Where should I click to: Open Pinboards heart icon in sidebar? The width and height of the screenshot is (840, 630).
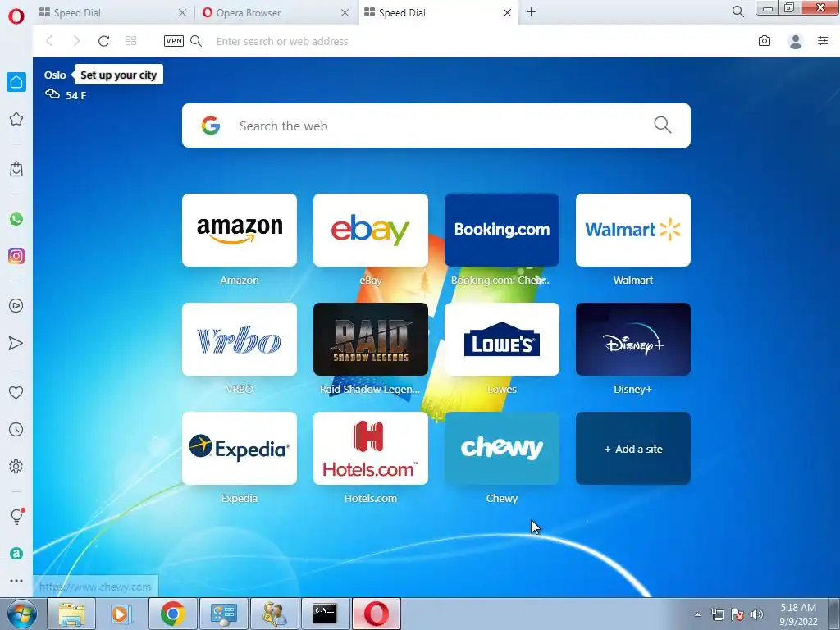click(16, 393)
